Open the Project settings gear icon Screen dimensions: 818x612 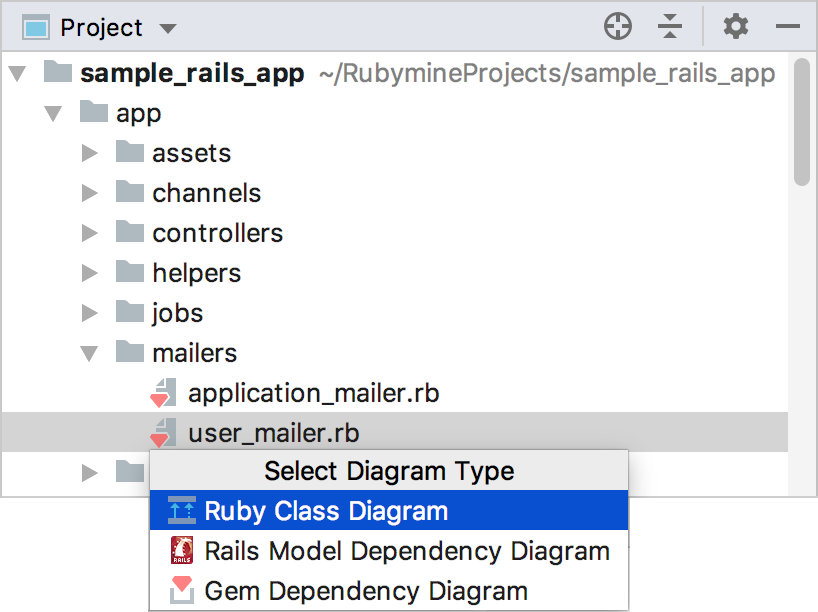coord(736,26)
